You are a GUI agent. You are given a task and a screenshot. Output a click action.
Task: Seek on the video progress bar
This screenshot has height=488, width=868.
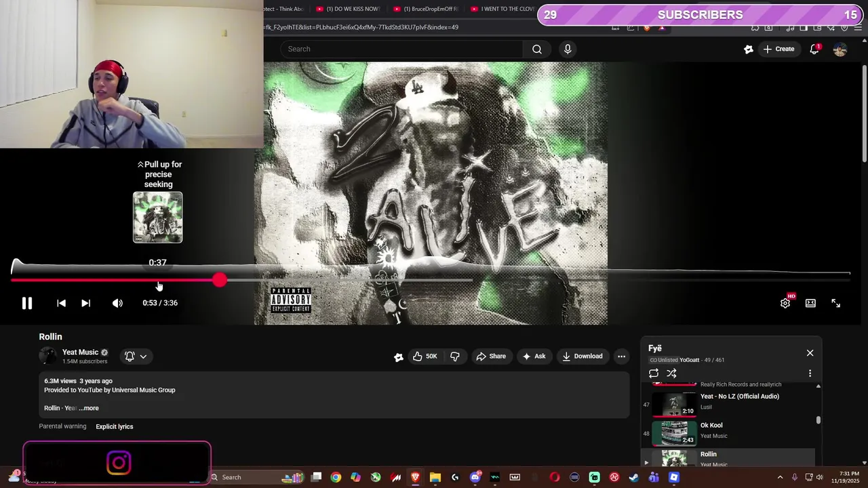click(431, 279)
